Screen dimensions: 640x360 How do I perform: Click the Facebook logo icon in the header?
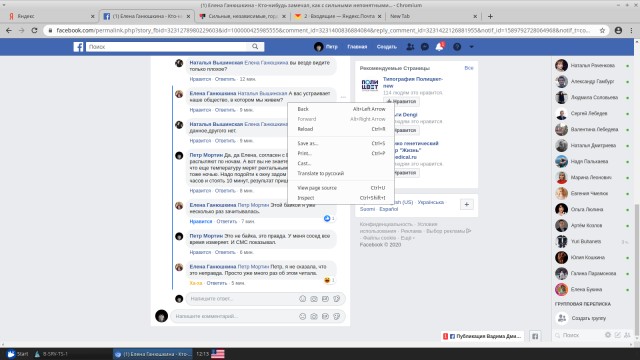click(x=78, y=47)
